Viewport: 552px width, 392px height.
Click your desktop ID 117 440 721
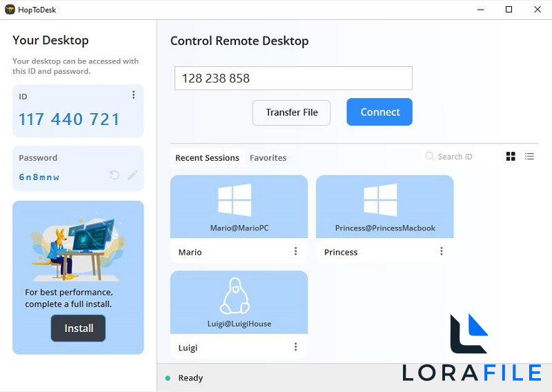tap(69, 119)
